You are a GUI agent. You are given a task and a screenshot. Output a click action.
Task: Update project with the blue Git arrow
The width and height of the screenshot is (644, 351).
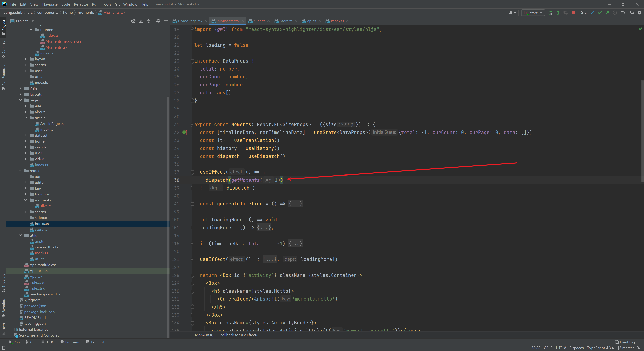point(592,13)
